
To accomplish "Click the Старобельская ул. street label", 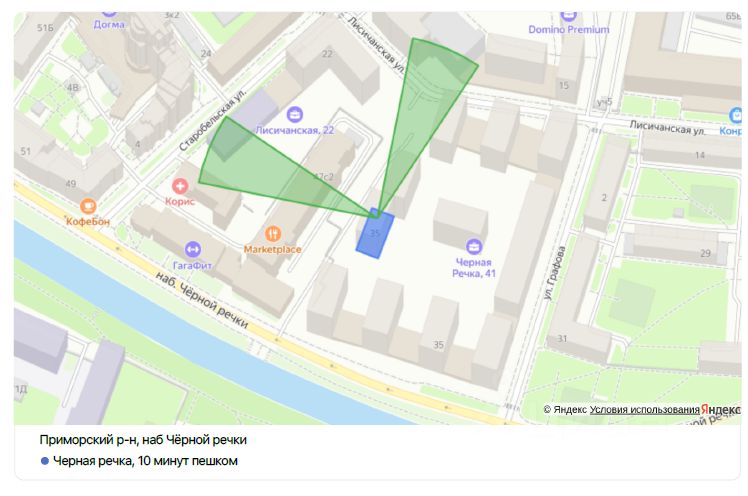I will click(x=212, y=125).
